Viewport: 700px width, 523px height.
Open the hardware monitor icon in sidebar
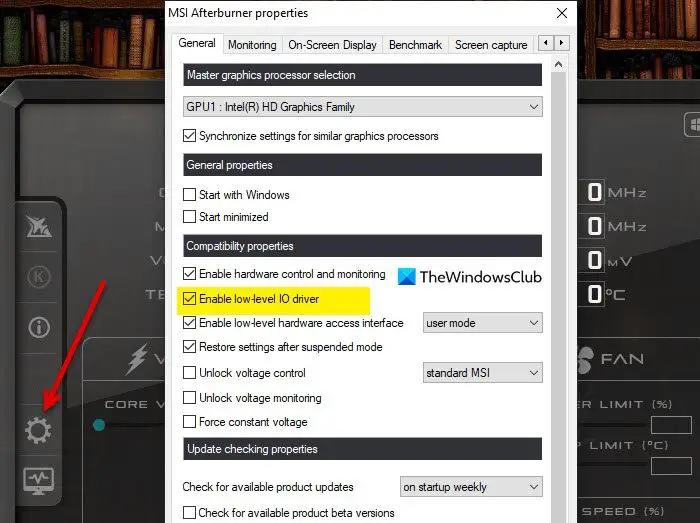pyautogui.click(x=38, y=481)
